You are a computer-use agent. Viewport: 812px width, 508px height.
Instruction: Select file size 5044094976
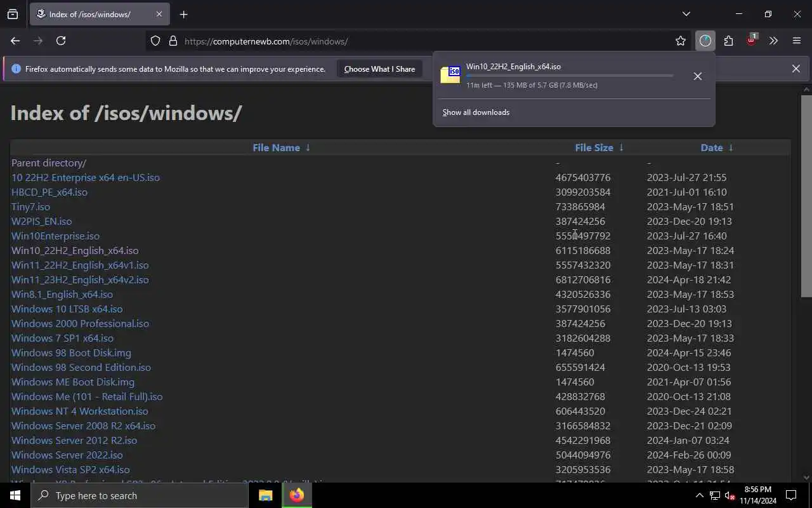point(583,455)
